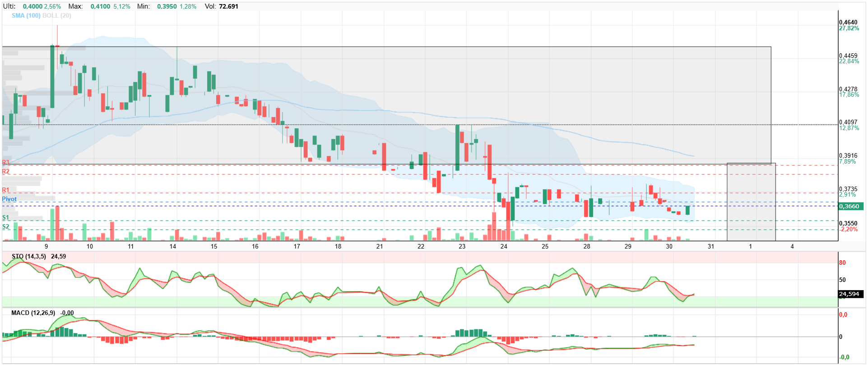Click the date label 22 on time axis
The image size is (868, 366).
(421, 246)
